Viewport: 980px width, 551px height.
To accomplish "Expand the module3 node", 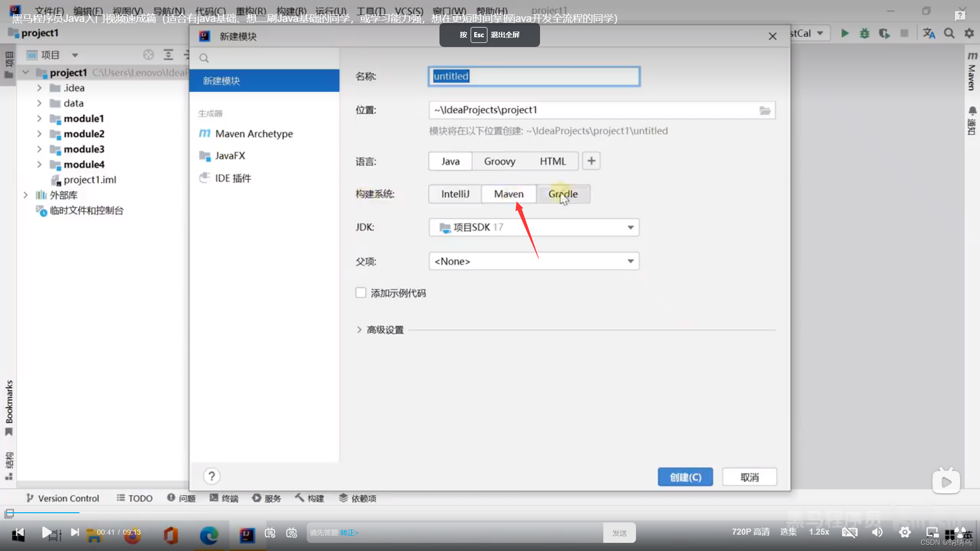I will (x=39, y=149).
